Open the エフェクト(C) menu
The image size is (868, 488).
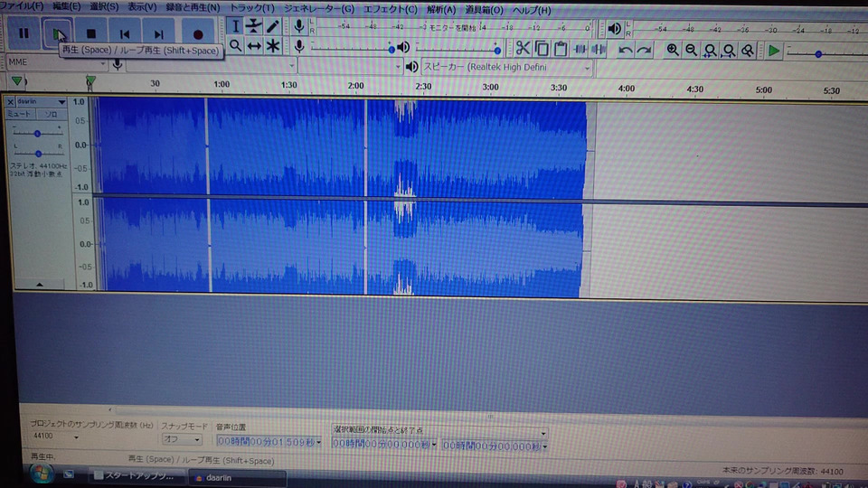(391, 9)
